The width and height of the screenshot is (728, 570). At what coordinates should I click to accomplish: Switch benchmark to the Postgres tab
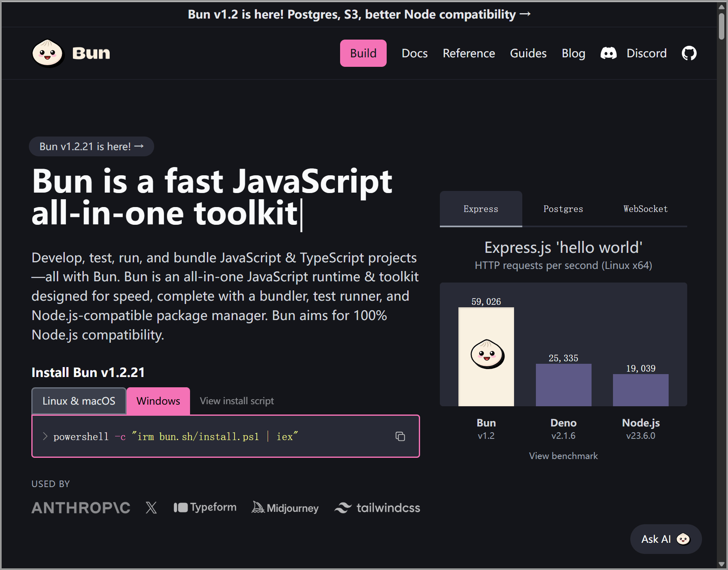pos(563,209)
